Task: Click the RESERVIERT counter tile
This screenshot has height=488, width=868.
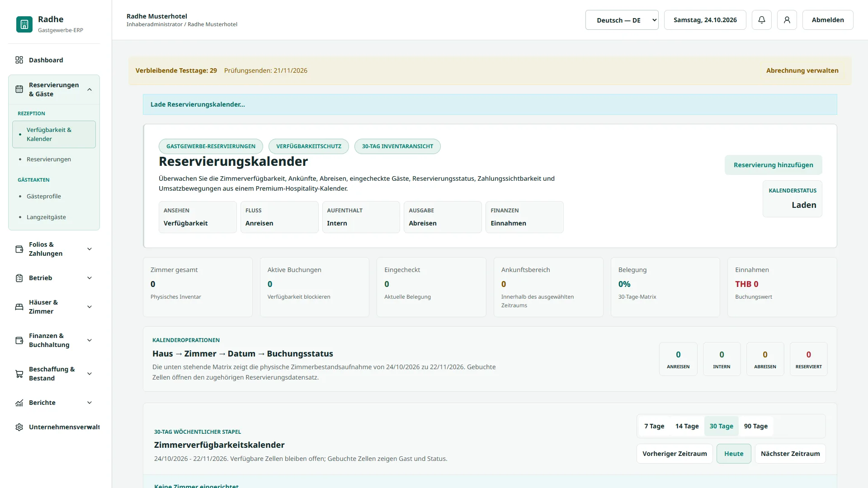Action: pyautogui.click(x=808, y=359)
